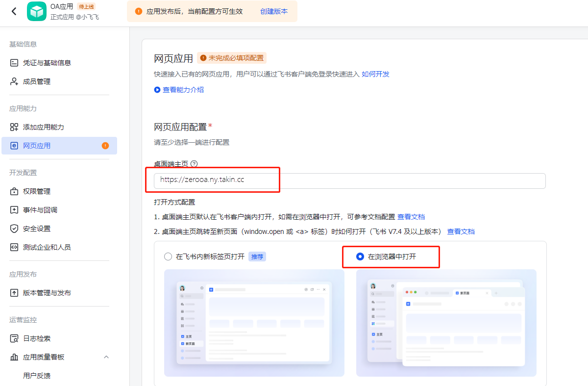Viewport: 588px width, 386px height.
Task: Click the 成员管理 person icon
Action: tap(14, 81)
